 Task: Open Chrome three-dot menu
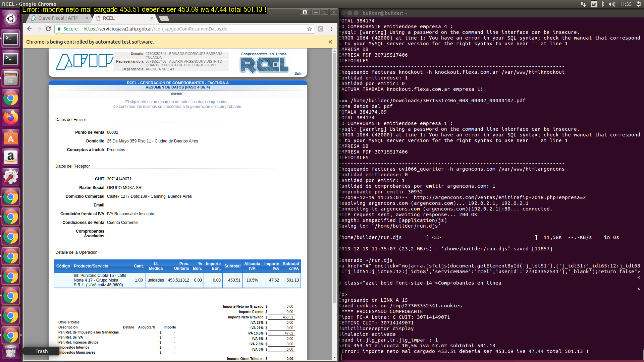pyautogui.click(x=331, y=29)
